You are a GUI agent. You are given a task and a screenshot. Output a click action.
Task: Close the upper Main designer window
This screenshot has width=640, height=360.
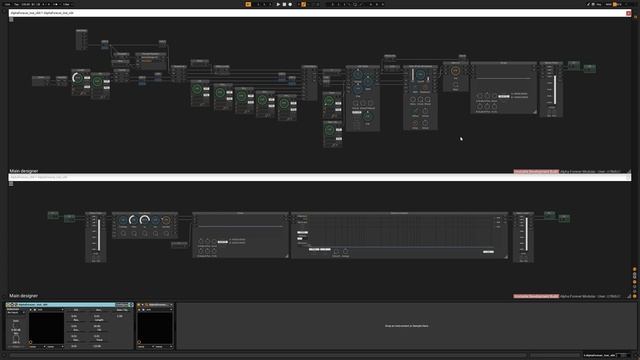click(x=629, y=13)
